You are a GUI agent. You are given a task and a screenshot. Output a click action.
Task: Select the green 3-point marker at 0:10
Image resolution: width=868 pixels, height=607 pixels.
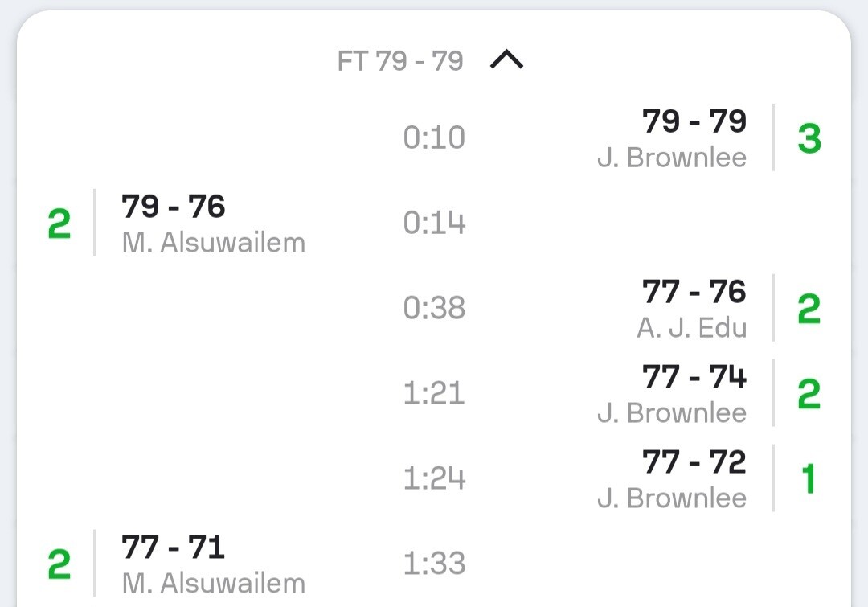pos(809,138)
